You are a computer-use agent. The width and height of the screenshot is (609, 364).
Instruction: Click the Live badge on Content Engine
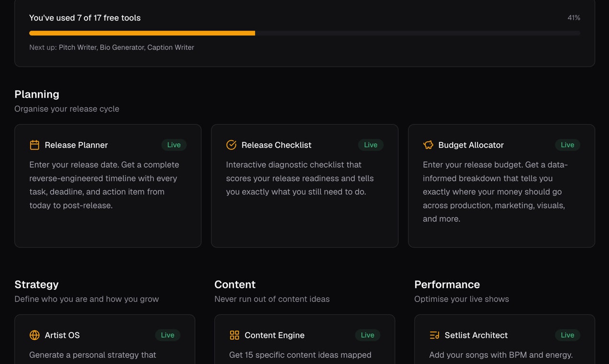click(368, 335)
